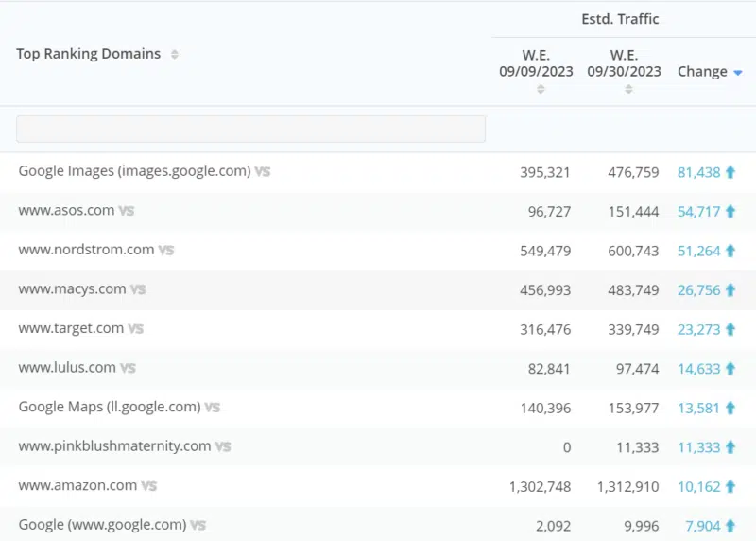Open VS comparison for www.nordstrom.com
Image resolution: width=756 pixels, height=541 pixels.
point(166,250)
